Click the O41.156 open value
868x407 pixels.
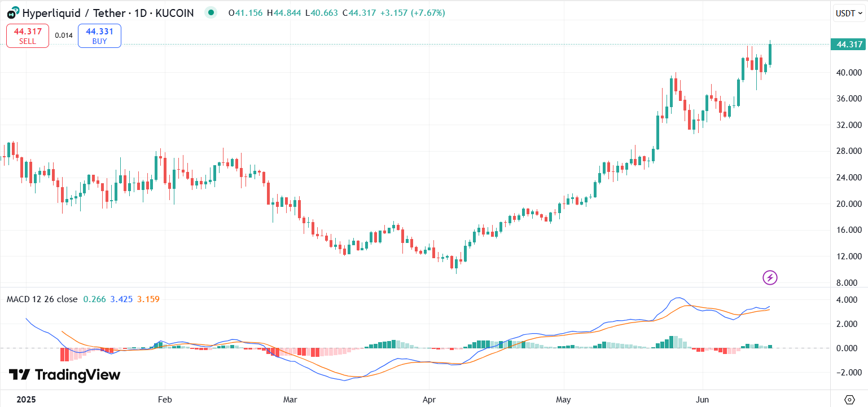(246, 12)
